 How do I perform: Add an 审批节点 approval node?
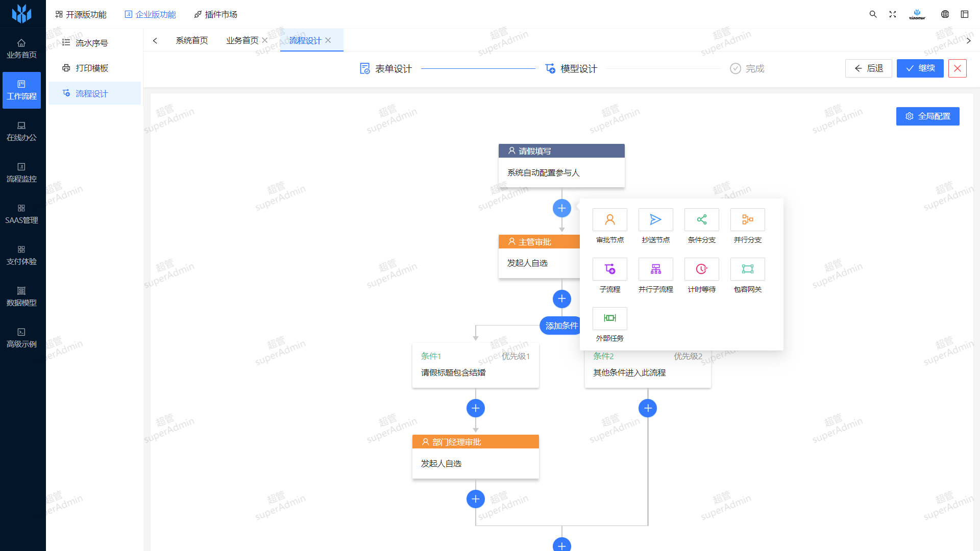tap(610, 220)
